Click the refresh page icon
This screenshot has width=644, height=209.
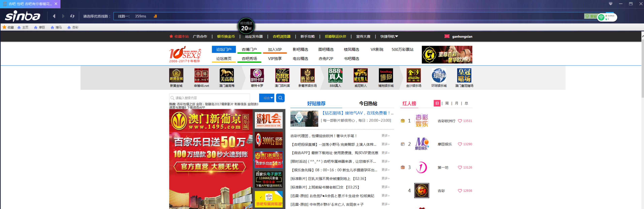point(72,16)
